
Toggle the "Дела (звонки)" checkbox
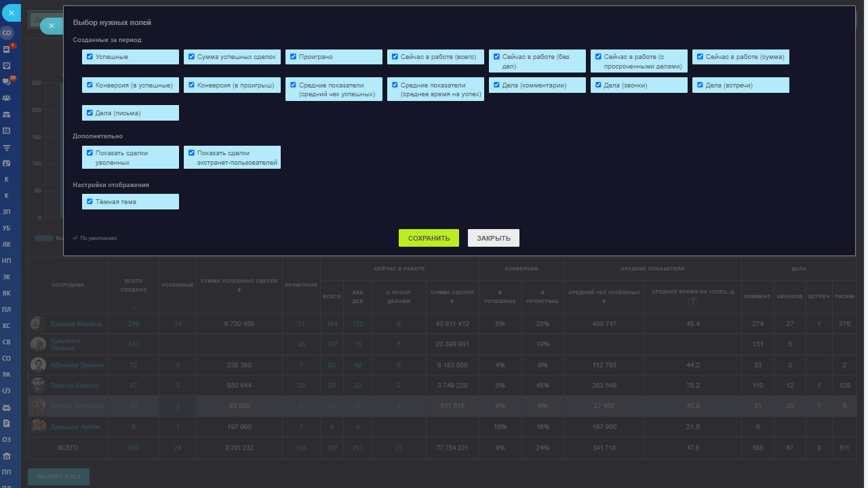[598, 85]
